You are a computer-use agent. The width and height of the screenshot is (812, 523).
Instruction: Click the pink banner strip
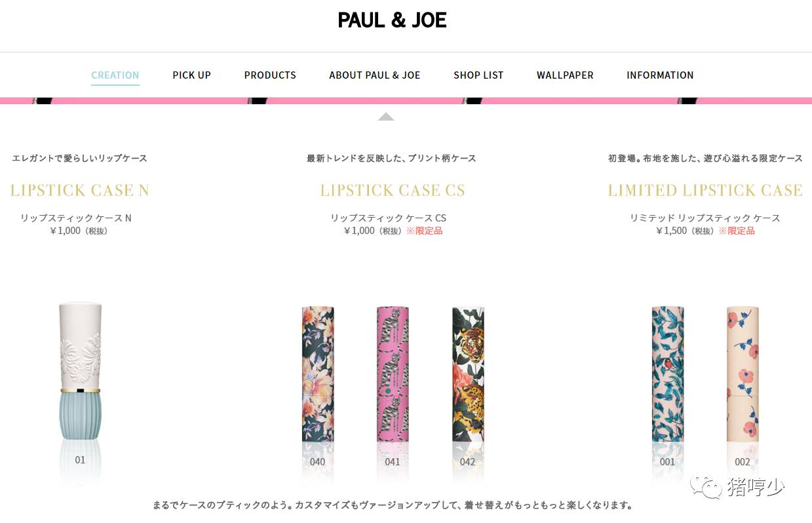click(x=406, y=101)
